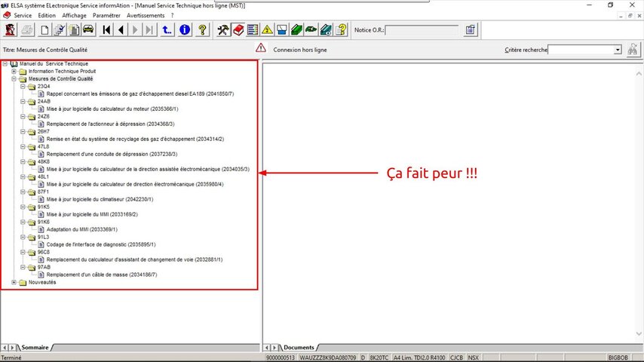Image resolution: width=644 pixels, height=362 pixels.
Task: Open the Service menu
Action: (x=23, y=16)
